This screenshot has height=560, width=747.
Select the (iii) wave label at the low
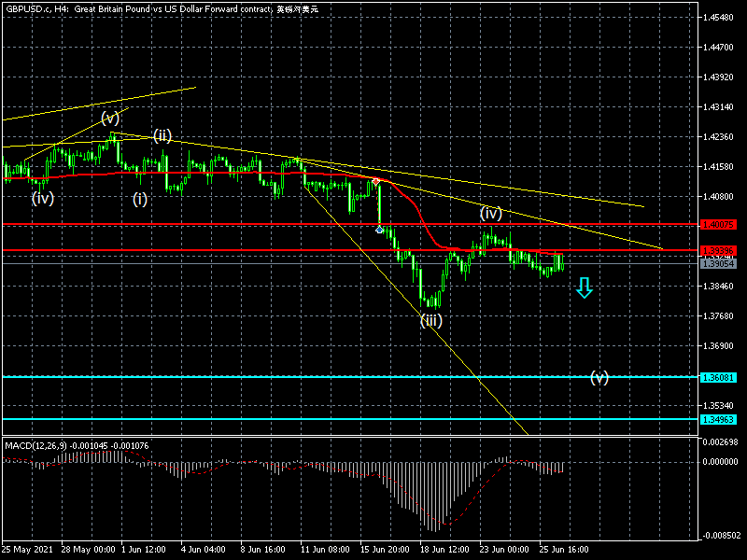[430, 320]
